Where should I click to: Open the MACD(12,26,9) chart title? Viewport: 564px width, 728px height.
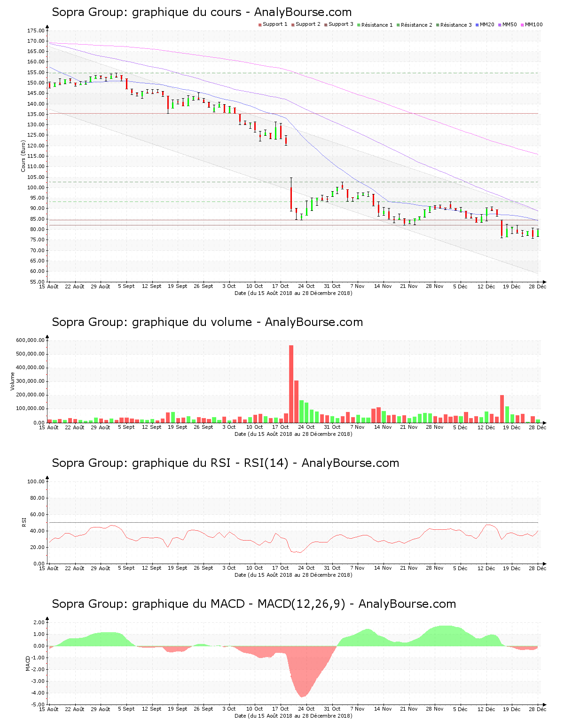(254, 604)
